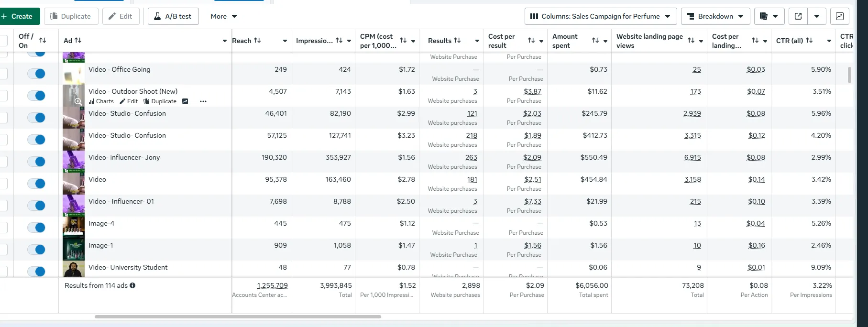Click the three-dots menu on Outdoor Shoot row
This screenshot has width=868, height=327.
(203, 101)
